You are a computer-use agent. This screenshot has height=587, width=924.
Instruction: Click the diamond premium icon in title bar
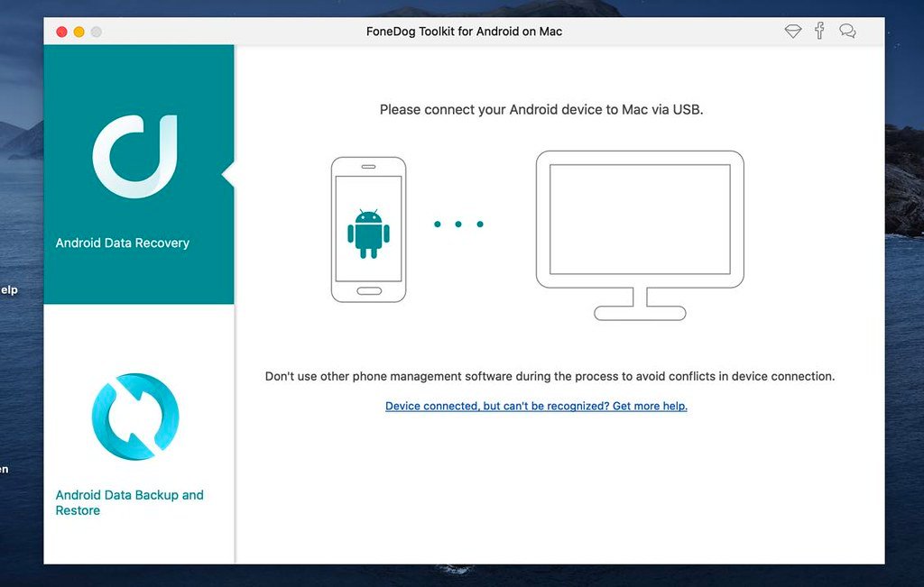[792, 32]
